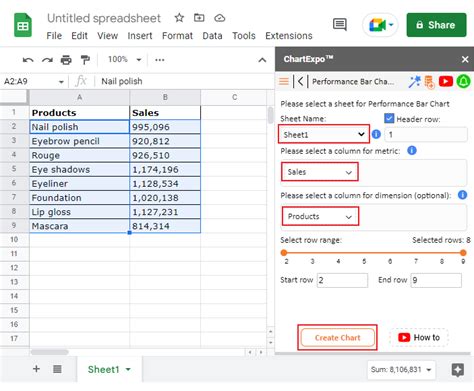Image resolution: width=474 pixels, height=391 pixels.
Task: Click the undo icon
Action: click(x=28, y=60)
